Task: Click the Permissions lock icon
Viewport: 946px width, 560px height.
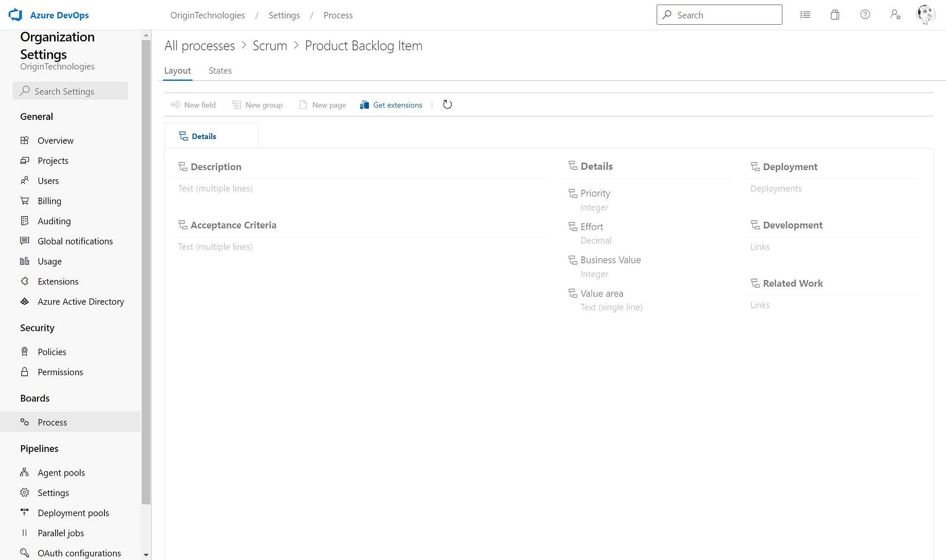Action: pyautogui.click(x=24, y=372)
